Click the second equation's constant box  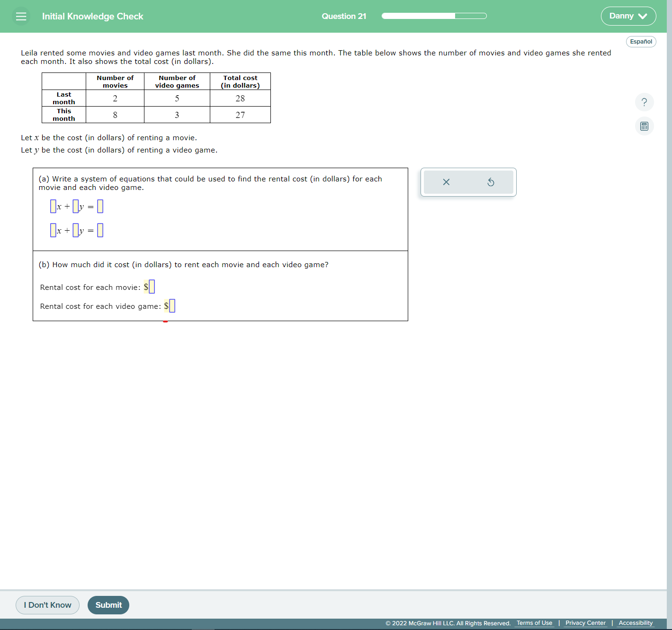coord(100,230)
